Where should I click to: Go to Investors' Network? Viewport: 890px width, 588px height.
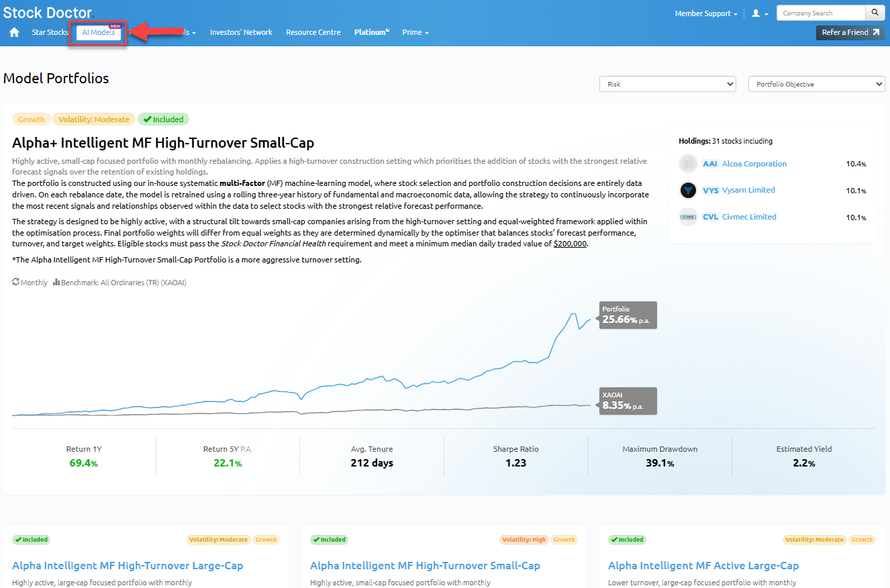coord(241,32)
